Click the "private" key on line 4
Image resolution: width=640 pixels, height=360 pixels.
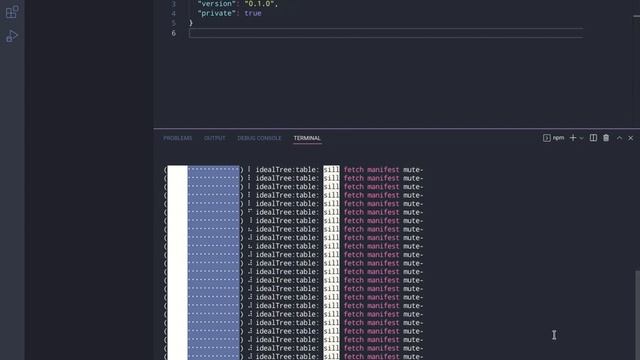tap(216, 13)
